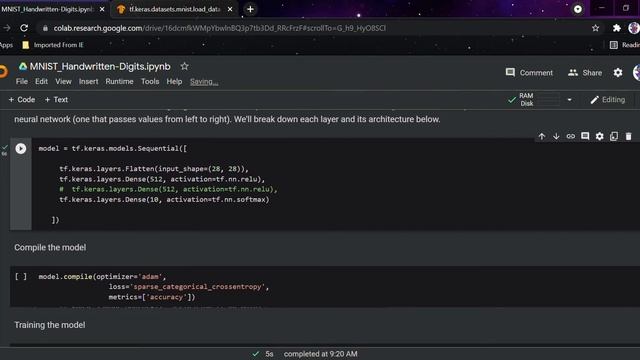This screenshot has width=640, height=360.
Task: Add a new Text cell
Action: [x=56, y=100]
